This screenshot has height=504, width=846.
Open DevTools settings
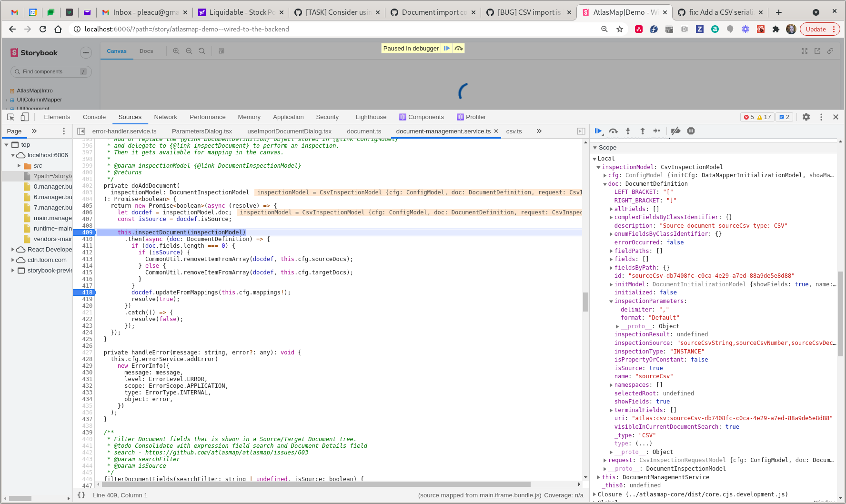tap(806, 117)
